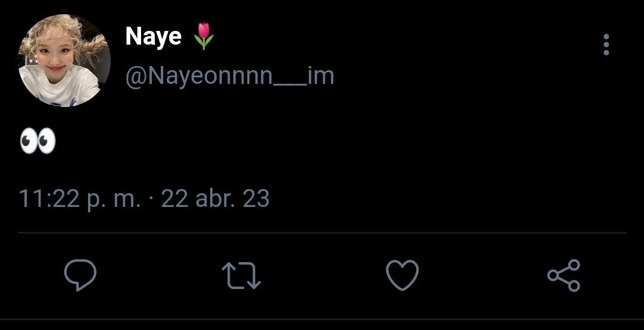Open Naye's profile from the avatar
644x330 pixels.
(x=64, y=61)
